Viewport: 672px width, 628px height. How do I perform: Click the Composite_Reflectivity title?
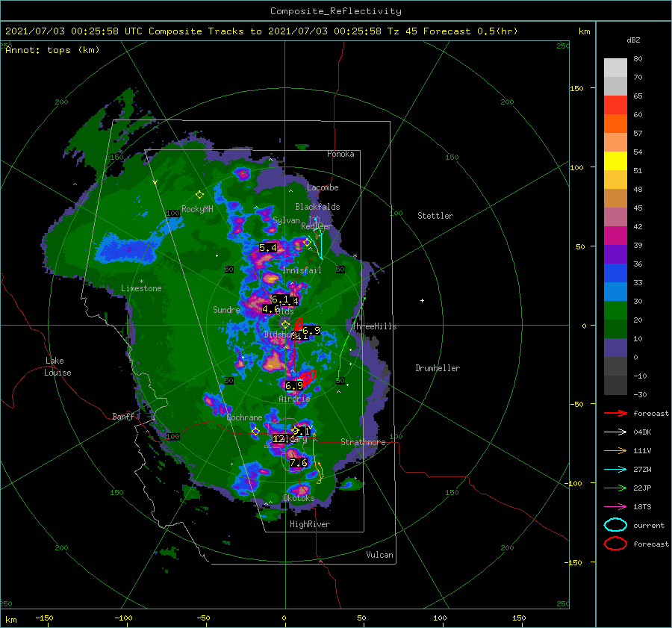coord(335,11)
